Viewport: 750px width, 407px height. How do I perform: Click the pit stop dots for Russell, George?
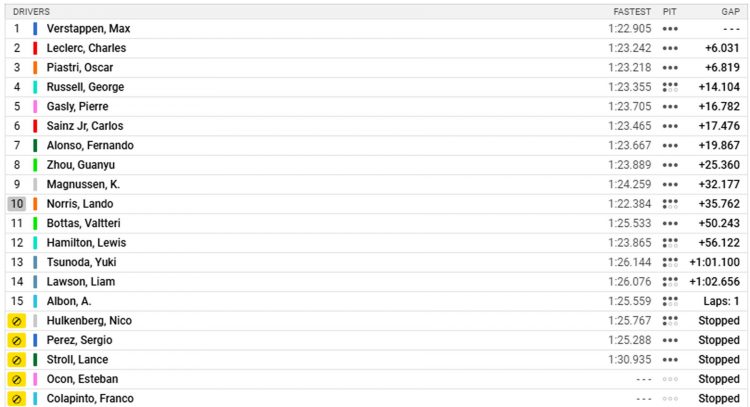(670, 87)
